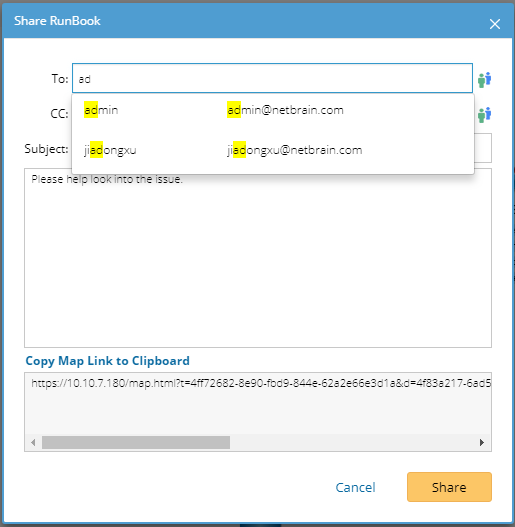Click the Cancel link
515x527 pixels.
click(x=355, y=487)
